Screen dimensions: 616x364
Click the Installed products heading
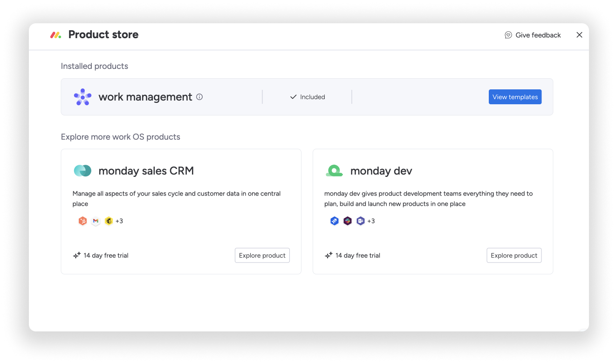pos(95,66)
